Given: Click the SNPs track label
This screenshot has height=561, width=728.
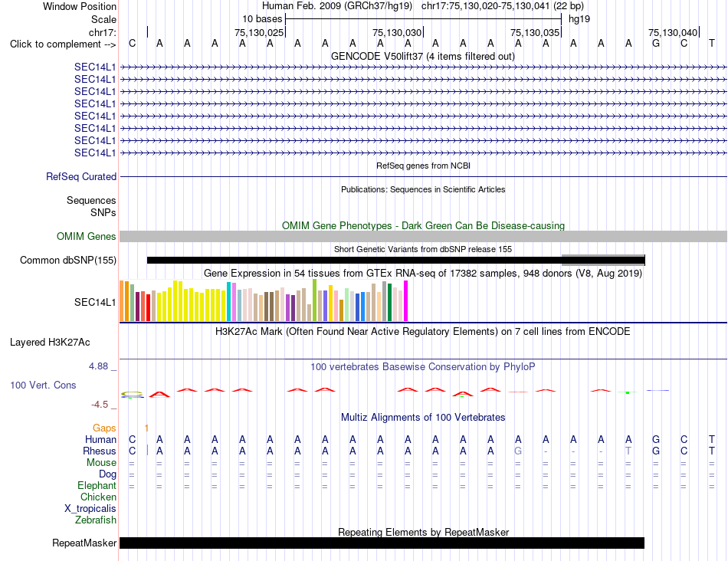Looking at the screenshot, I should point(103,212).
